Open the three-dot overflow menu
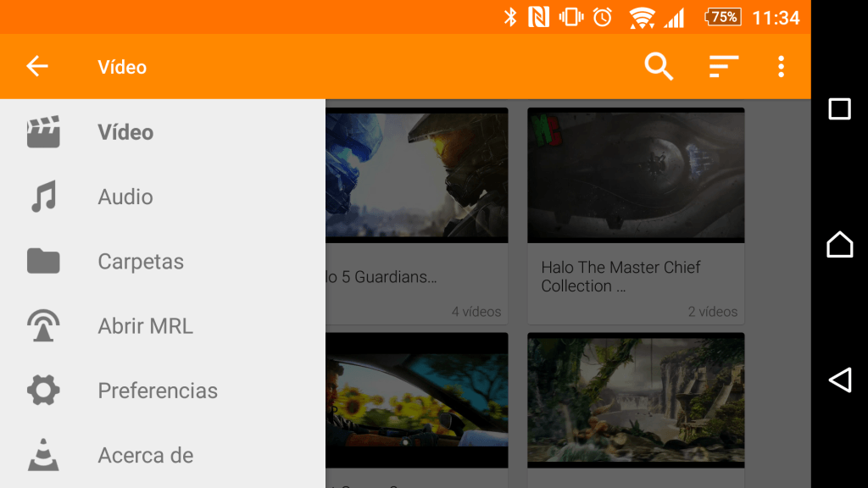Viewport: 868px width, 488px height. coord(781,66)
